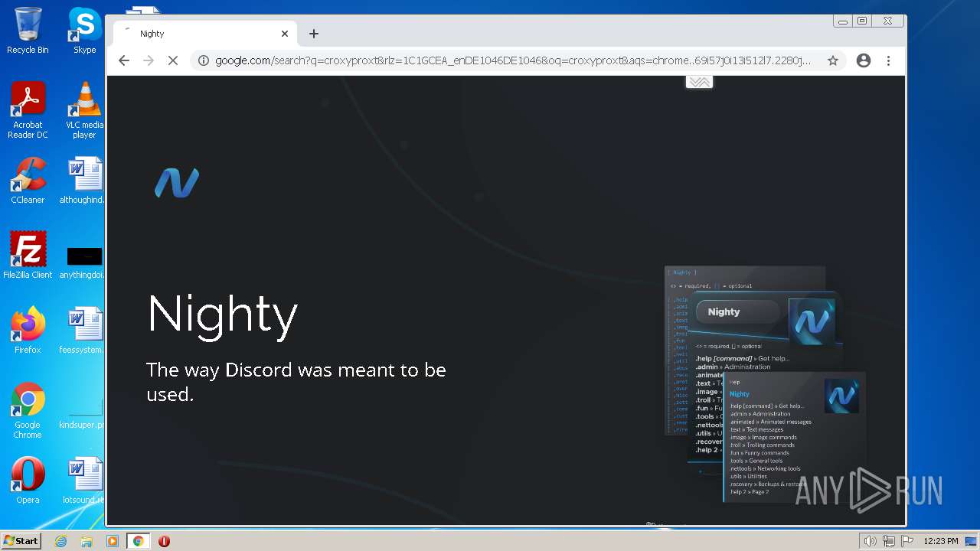Stop loading the page
The image size is (980, 551).
click(173, 60)
